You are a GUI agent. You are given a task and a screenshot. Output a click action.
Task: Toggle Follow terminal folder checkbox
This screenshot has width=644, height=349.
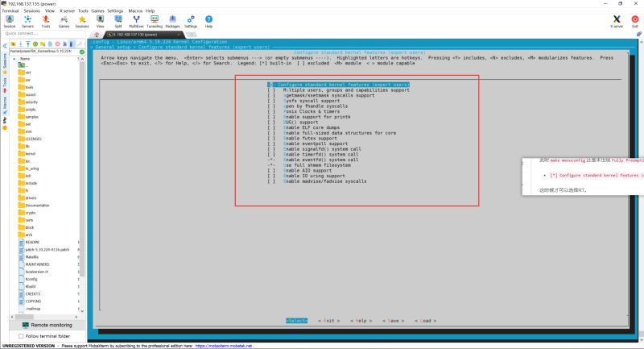tap(21, 336)
